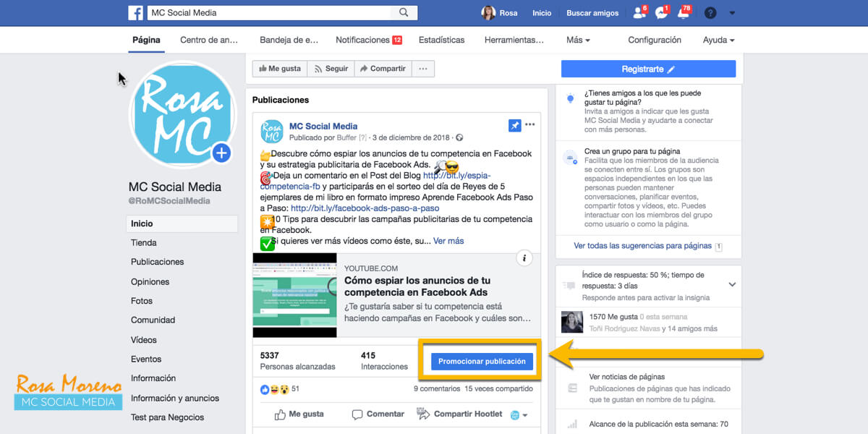Image resolution: width=868 pixels, height=434 pixels.
Task: Click the info icon on the link preview
Action: tap(525, 258)
